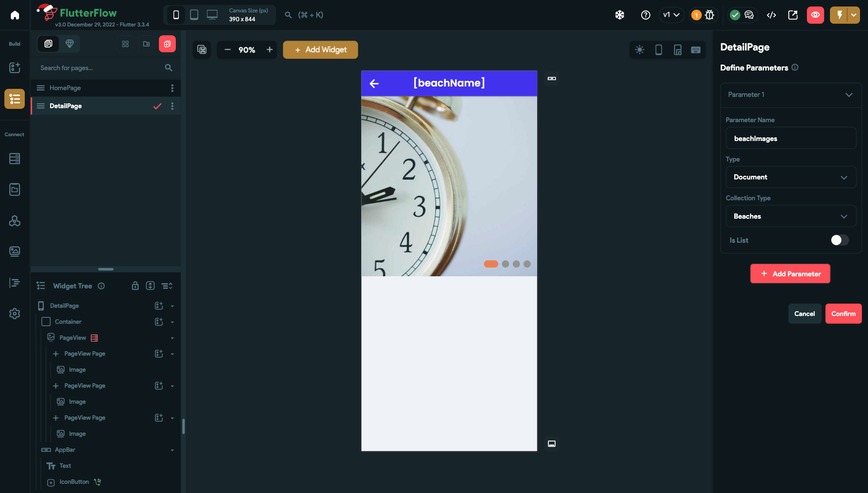Image resolution: width=868 pixels, height=493 pixels.
Task: Open the Collection Type dropdown showing Beaches
Action: coord(790,216)
